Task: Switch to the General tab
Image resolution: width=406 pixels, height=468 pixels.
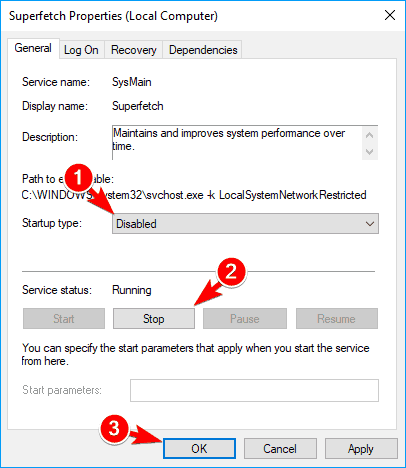Action: pos(33,48)
